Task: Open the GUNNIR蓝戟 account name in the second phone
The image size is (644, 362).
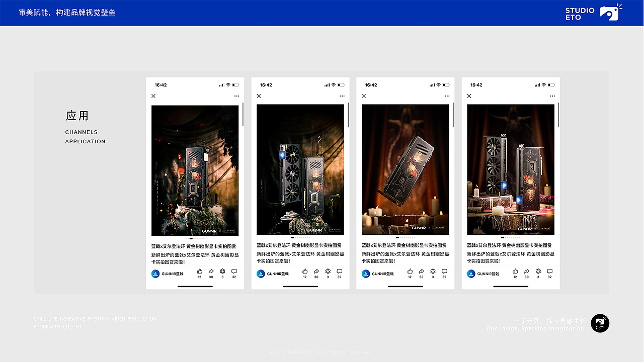Action: pyautogui.click(x=278, y=274)
